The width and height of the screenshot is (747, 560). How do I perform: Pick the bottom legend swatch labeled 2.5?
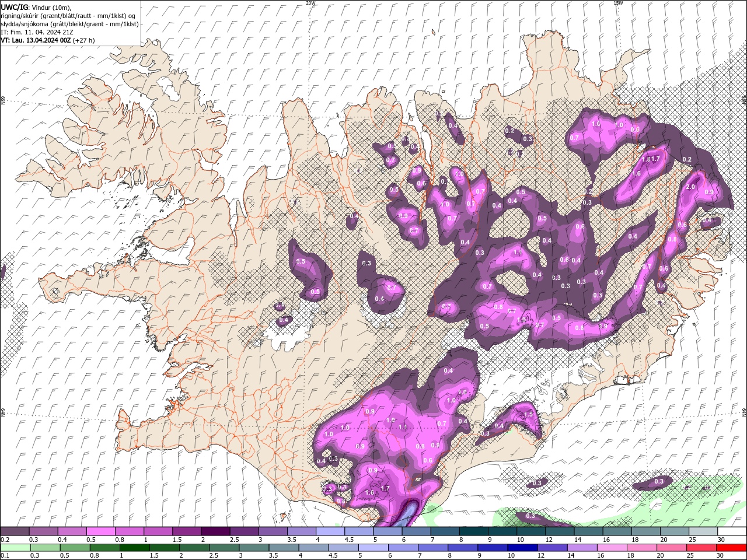(x=224, y=547)
